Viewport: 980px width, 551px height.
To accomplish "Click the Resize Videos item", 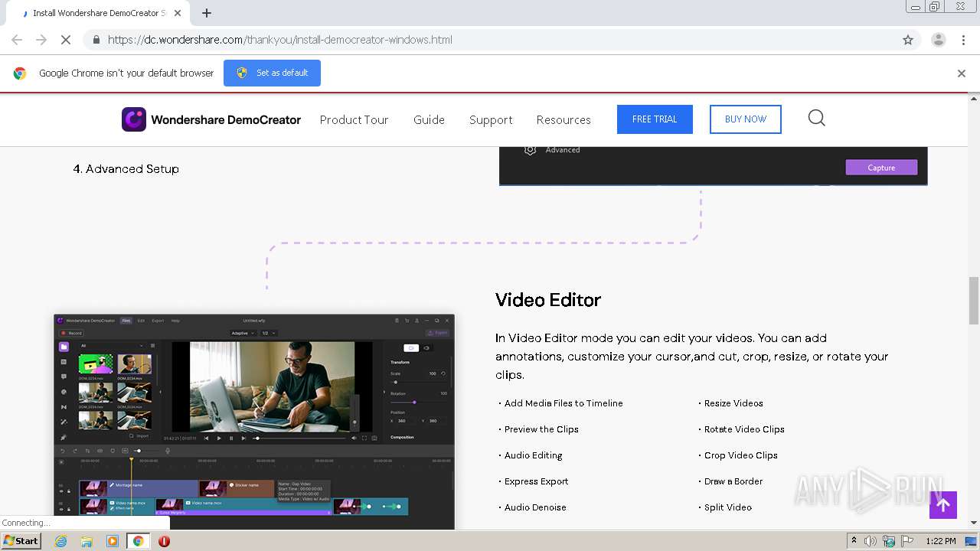I will 733,403.
